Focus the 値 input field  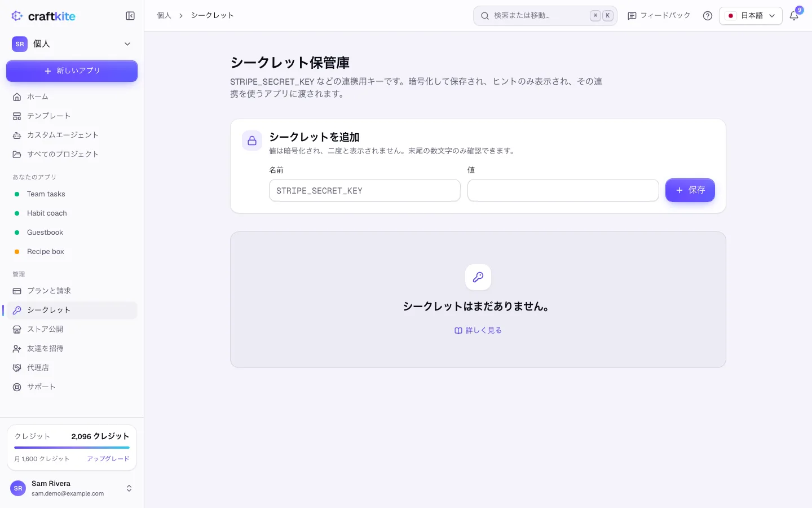563,190
